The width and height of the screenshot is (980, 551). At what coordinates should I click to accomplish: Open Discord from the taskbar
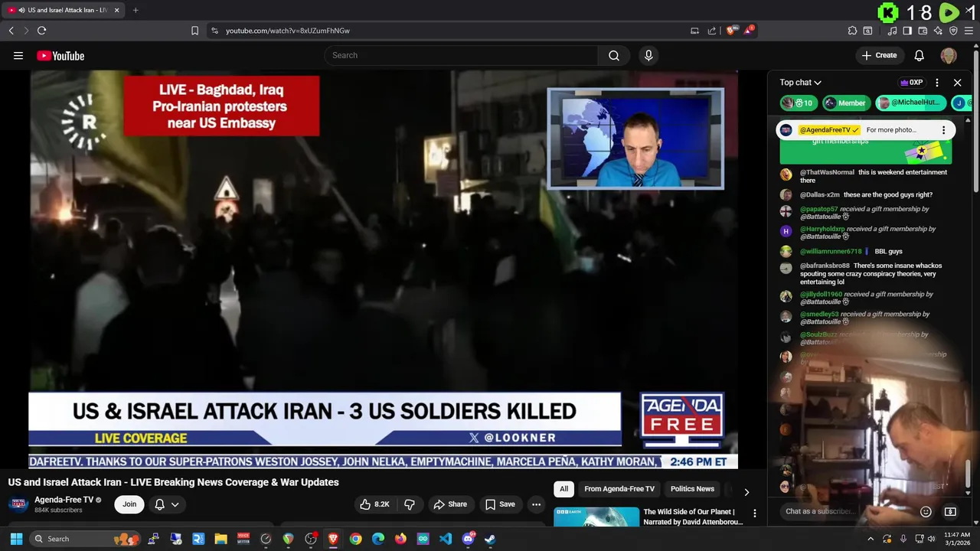(x=468, y=539)
